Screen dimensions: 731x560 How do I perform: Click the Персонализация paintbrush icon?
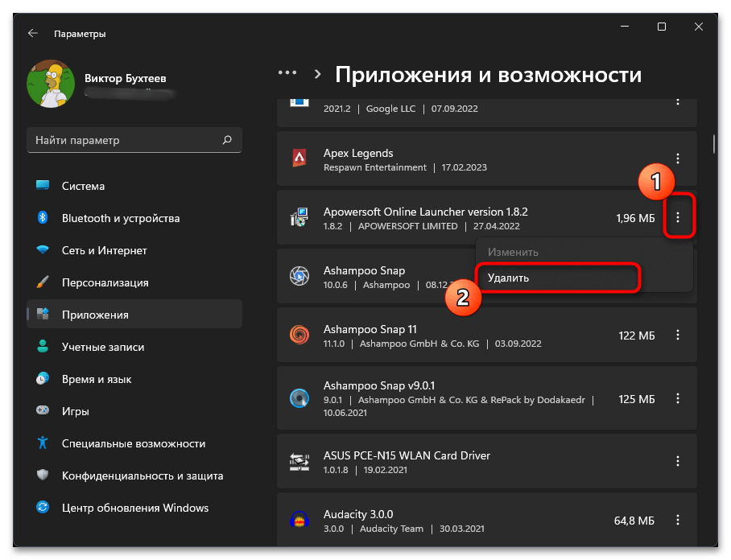click(43, 282)
